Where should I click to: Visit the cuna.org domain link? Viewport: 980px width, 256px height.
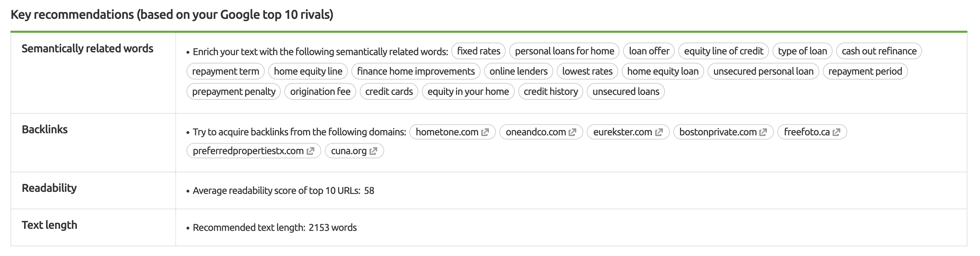coord(349,151)
